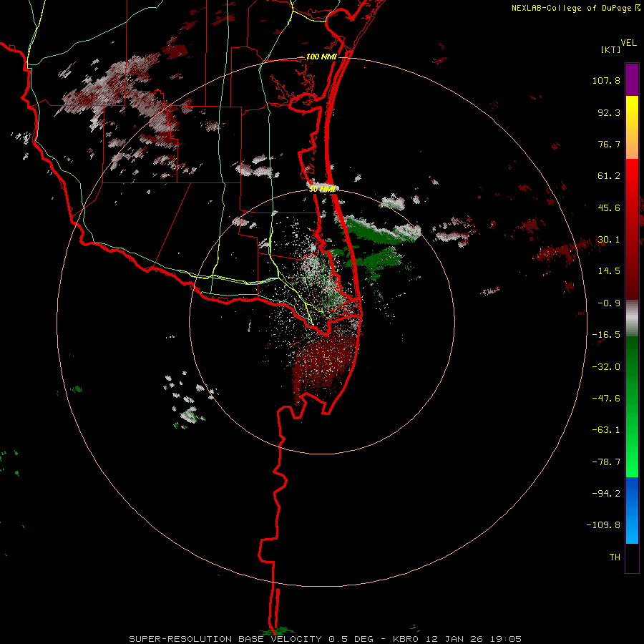Click the NEXLAB-College of DuPage title text
Screen dimensions: 644x644
572,8
